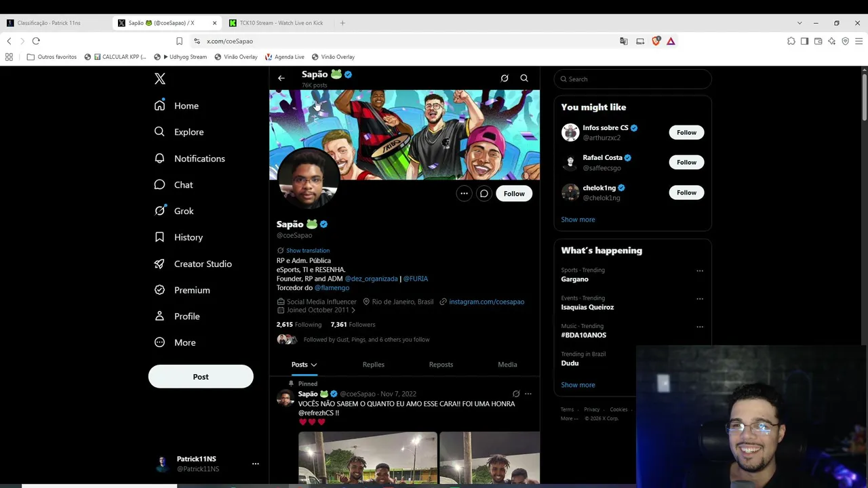Search this profile's posts with the magnifier icon
The height and width of the screenshot is (488, 868).
pos(524,78)
